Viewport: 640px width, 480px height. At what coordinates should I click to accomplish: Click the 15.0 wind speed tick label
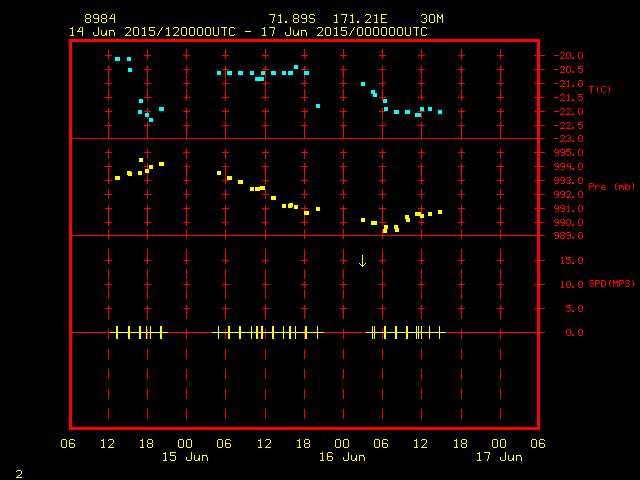coord(572,261)
